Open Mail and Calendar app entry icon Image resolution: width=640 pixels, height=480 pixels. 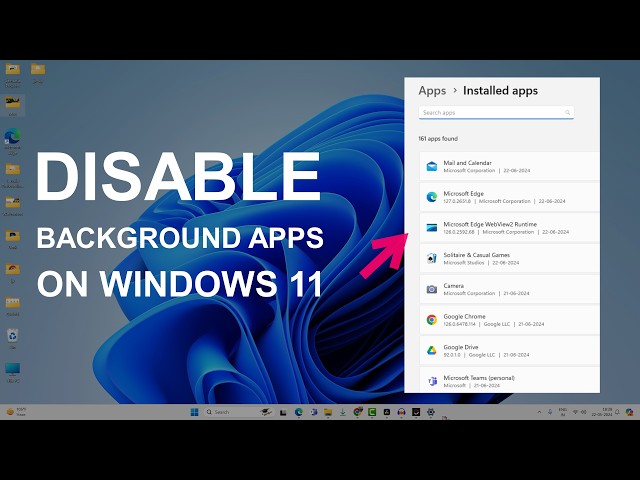coord(431,166)
